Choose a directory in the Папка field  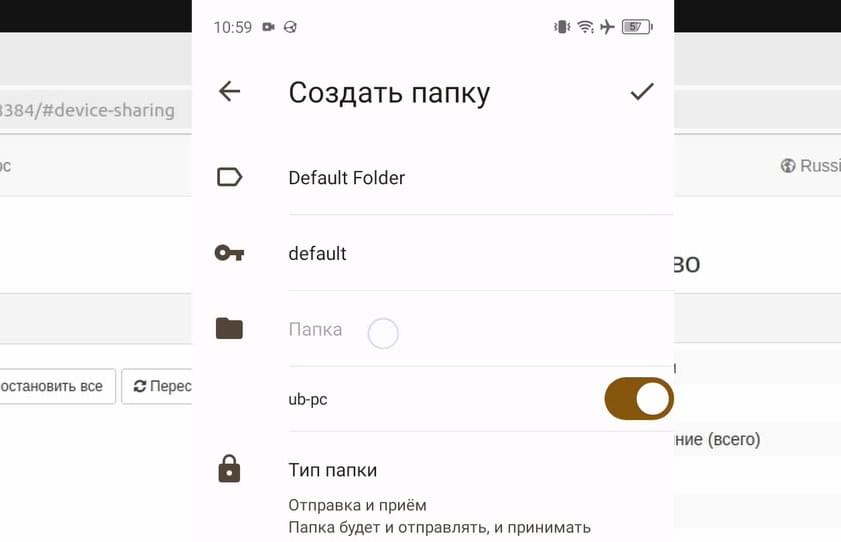[480, 329]
